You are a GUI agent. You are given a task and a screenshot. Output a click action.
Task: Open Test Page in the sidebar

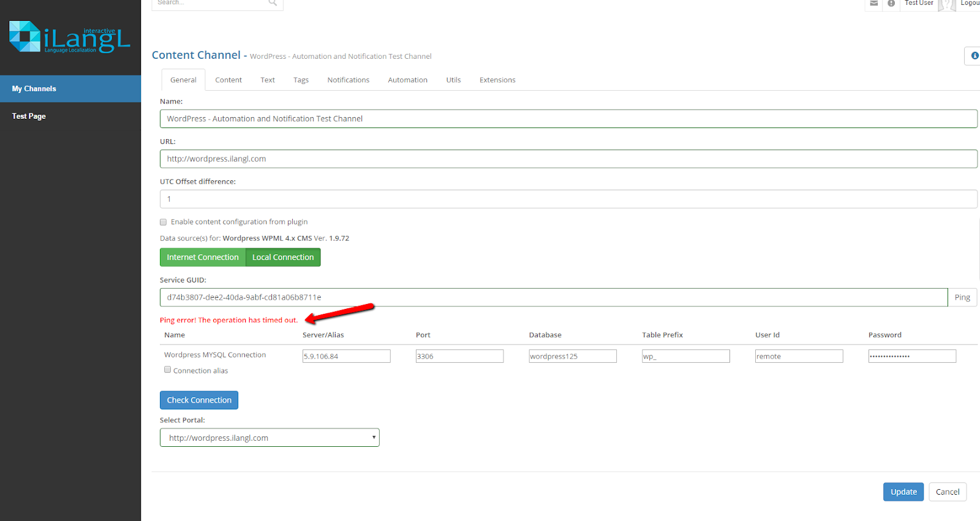pyautogui.click(x=70, y=116)
